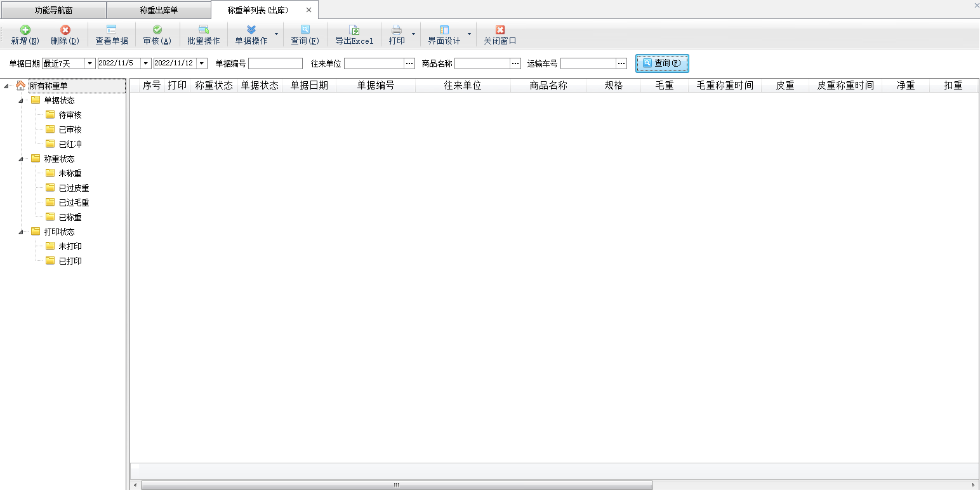Open the 最近7天 date range dropdown
The width and height of the screenshot is (980, 490).
[89, 63]
